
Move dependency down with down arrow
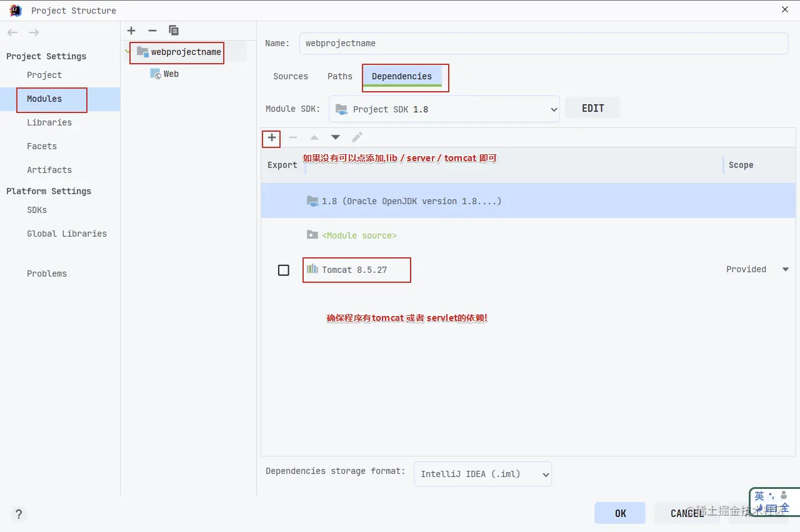336,137
